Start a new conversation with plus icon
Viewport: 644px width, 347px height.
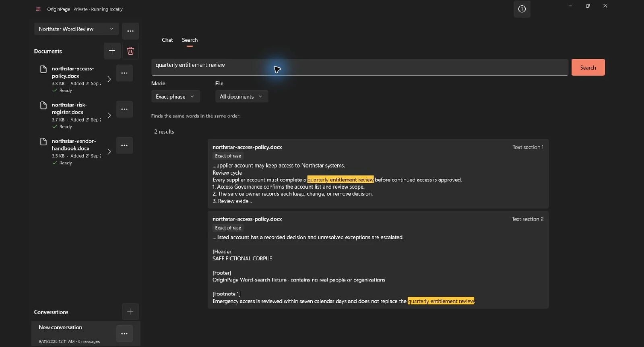(130, 312)
